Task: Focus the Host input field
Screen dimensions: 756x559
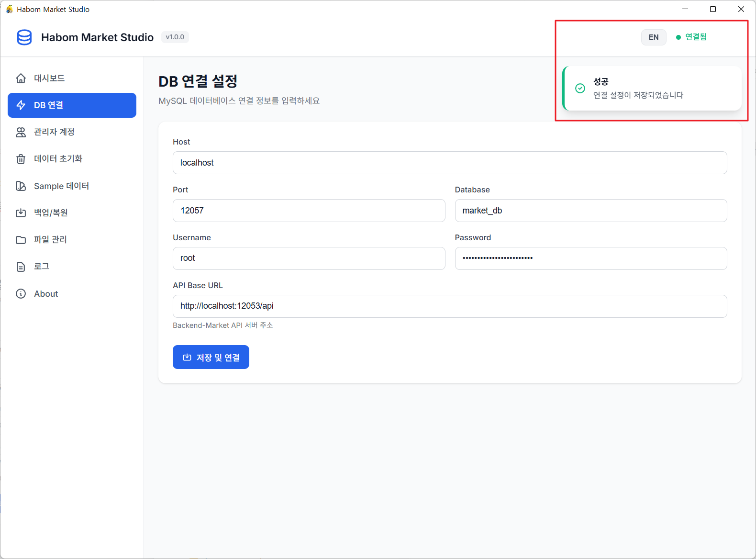Action: [x=449, y=163]
